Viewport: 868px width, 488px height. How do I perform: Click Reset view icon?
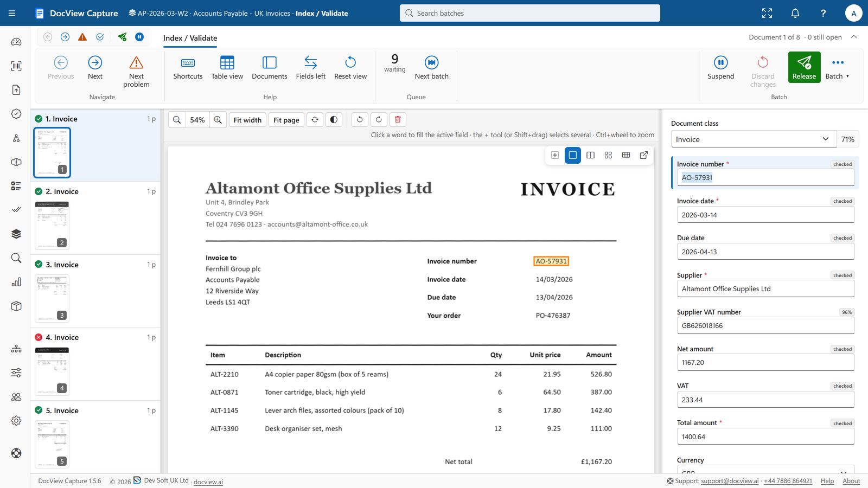coord(350,67)
